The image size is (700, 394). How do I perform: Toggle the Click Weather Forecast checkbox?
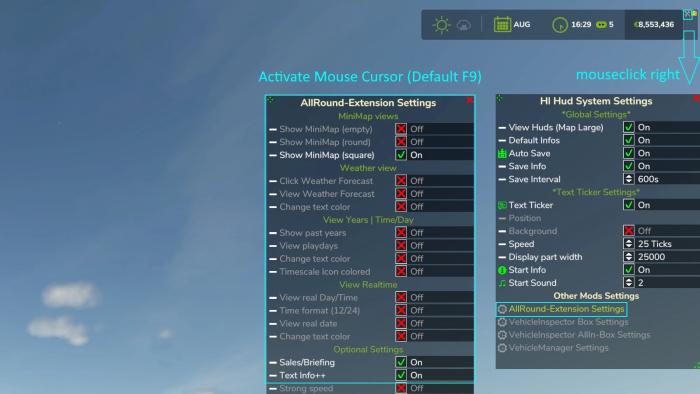401,181
